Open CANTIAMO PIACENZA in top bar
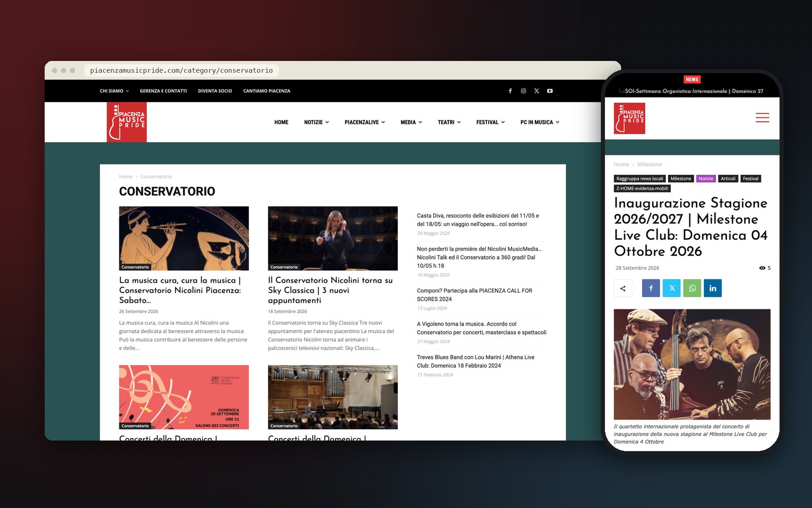The width and height of the screenshot is (812, 508). pos(266,91)
